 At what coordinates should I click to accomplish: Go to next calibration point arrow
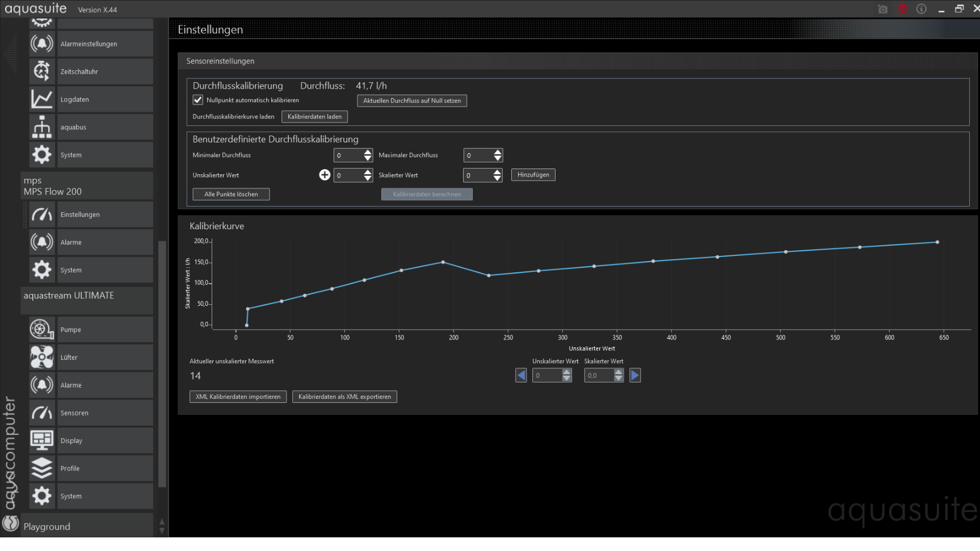pos(635,375)
